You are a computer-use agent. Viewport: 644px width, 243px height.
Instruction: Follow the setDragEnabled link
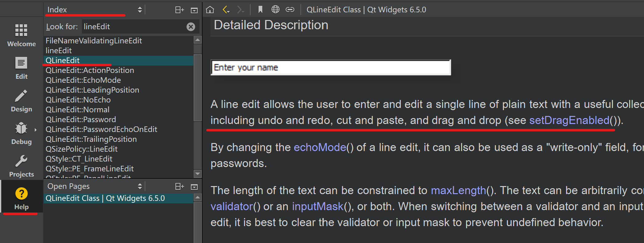tap(569, 120)
